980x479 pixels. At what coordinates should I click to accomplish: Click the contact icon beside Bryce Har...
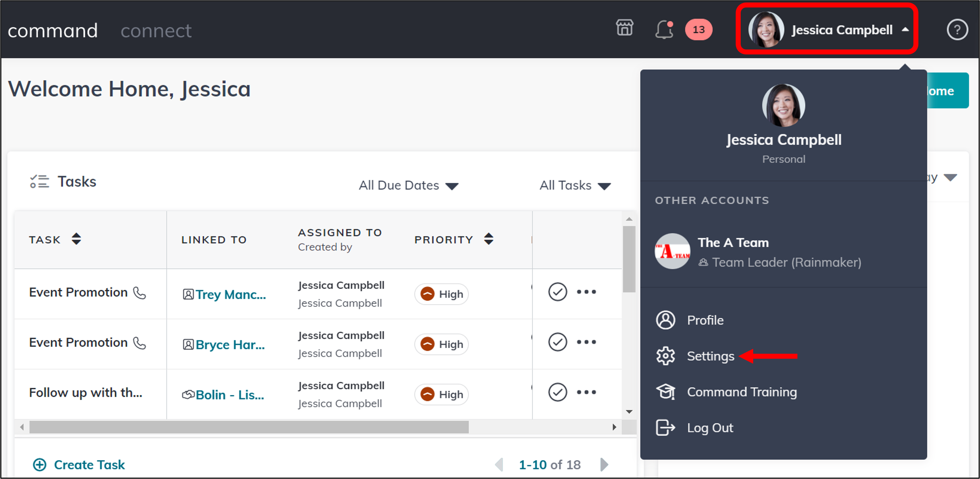[188, 345]
